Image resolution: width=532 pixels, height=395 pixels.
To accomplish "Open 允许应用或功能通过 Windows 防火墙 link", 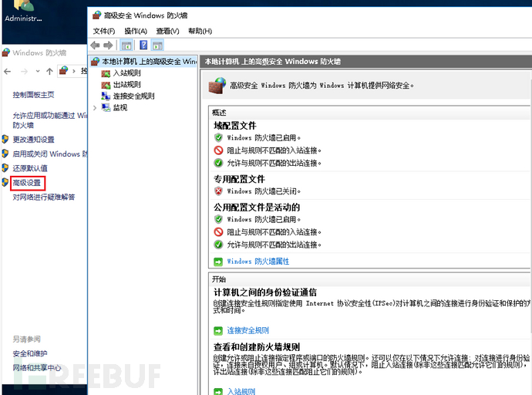I will pos(50,120).
